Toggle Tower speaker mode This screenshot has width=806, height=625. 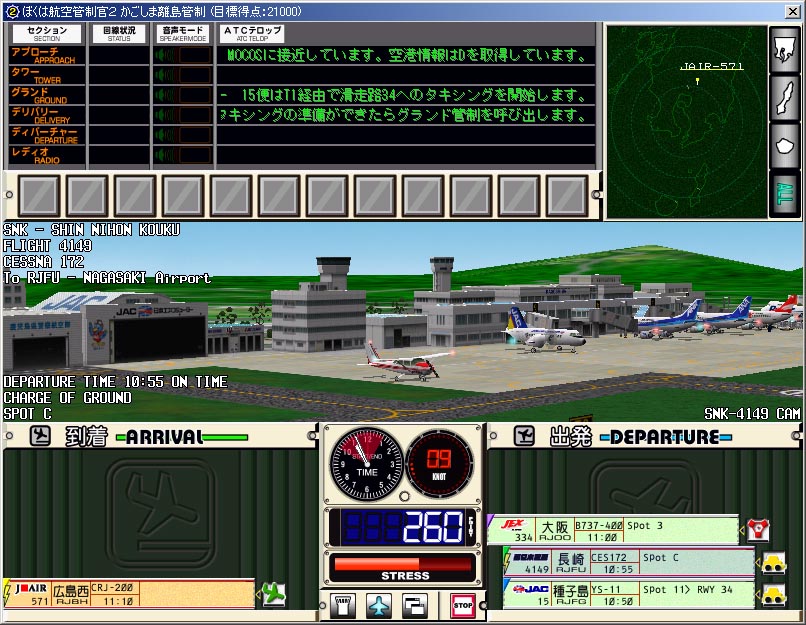pyautogui.click(x=183, y=76)
